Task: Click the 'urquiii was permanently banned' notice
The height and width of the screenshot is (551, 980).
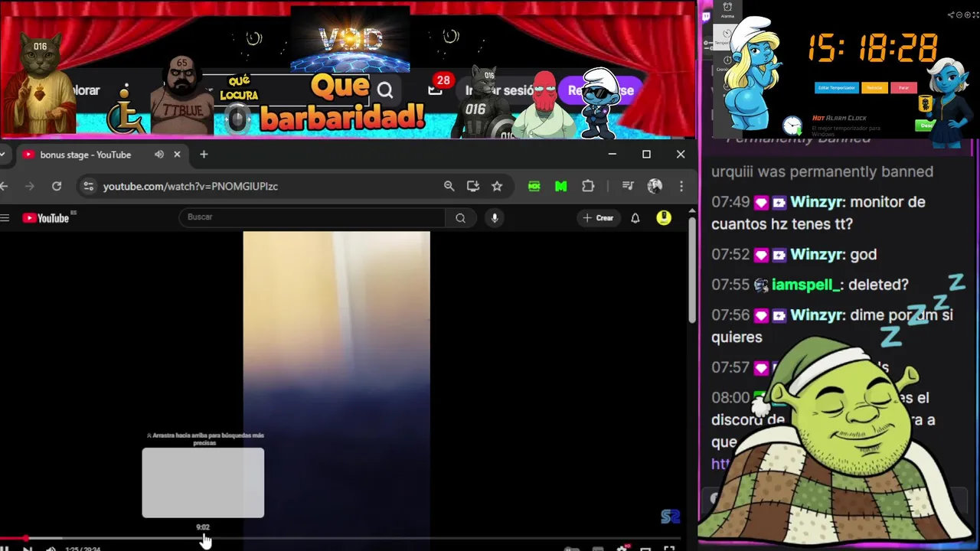Action: coord(822,171)
